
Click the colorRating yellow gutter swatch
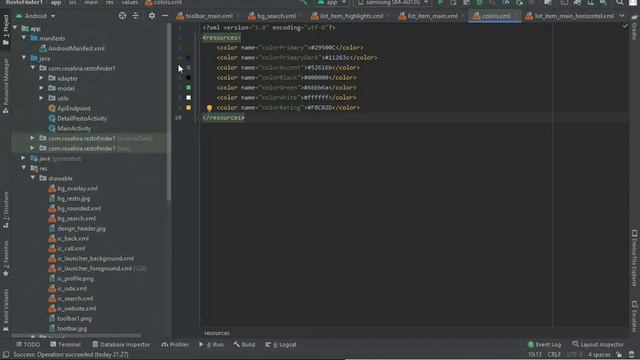tap(189, 108)
